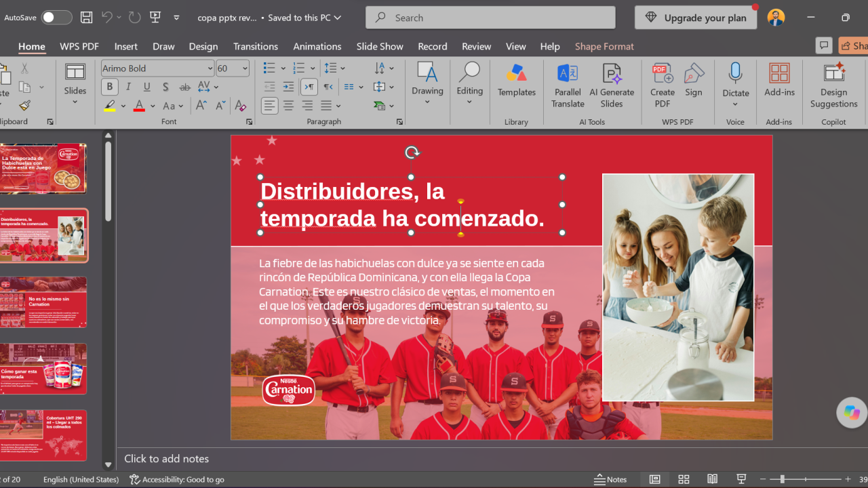Click the Decrease Font Size icon
The image size is (868, 488).
(220, 105)
